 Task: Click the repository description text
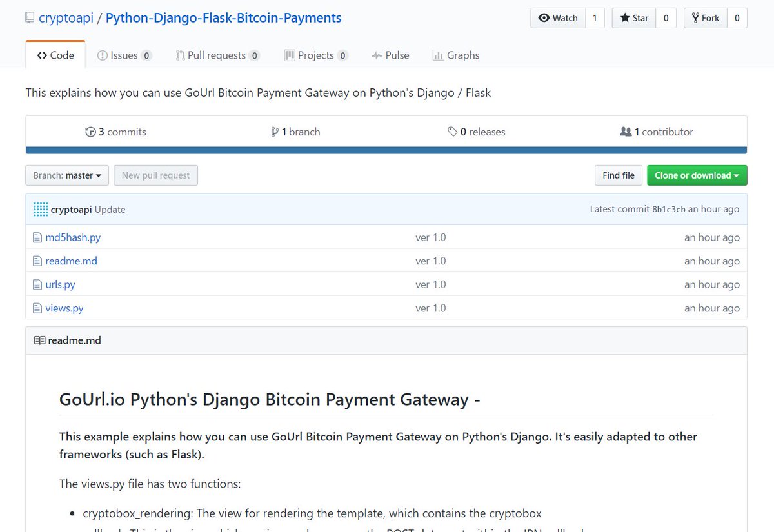click(x=258, y=93)
